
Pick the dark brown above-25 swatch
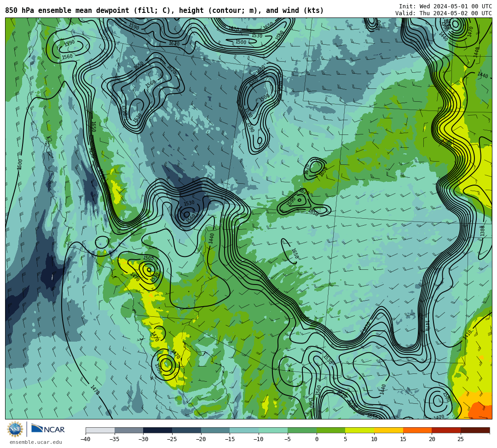pos(475,430)
